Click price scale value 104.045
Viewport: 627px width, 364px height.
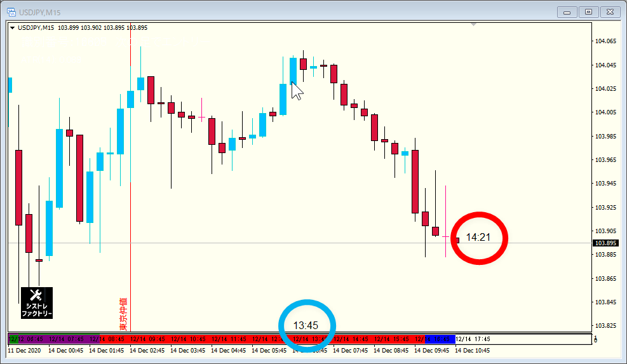tap(605, 65)
